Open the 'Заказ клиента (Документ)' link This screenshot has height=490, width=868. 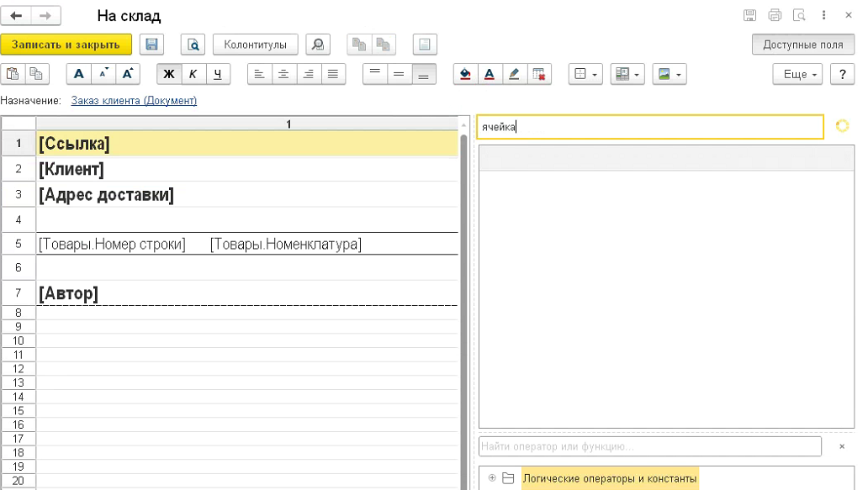[x=134, y=101]
